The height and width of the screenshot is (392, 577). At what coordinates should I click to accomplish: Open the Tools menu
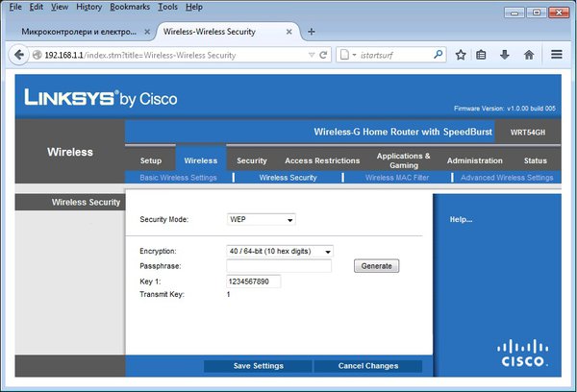click(167, 7)
